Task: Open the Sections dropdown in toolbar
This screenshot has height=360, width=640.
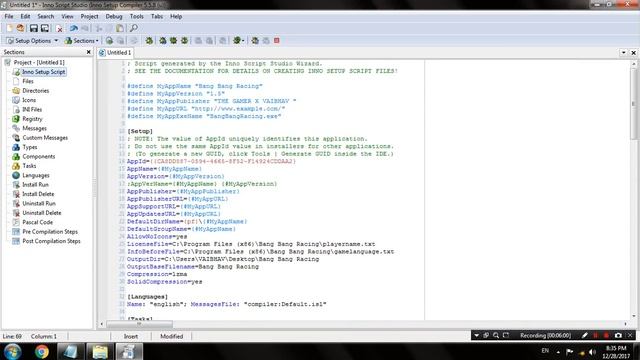Action: 82,40
